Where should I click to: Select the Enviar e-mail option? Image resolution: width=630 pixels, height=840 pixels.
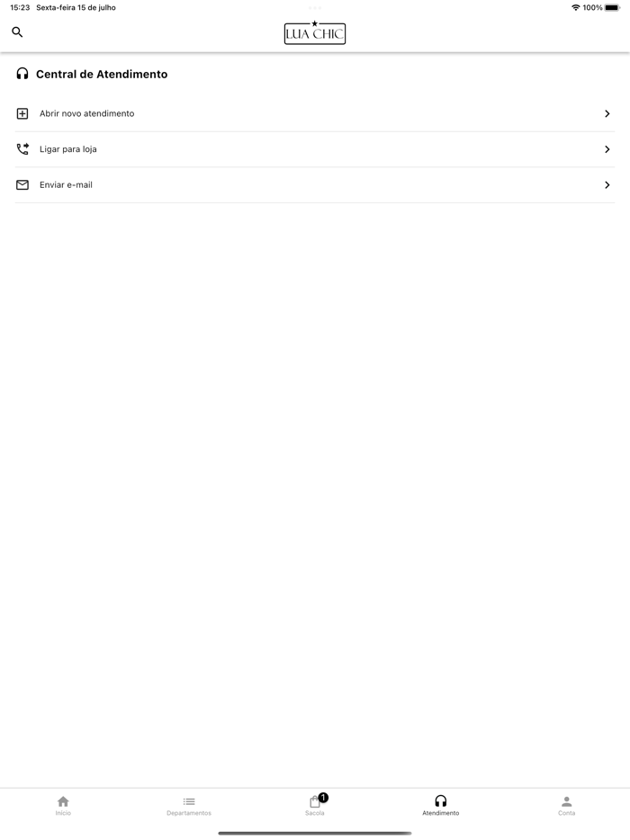(66, 185)
